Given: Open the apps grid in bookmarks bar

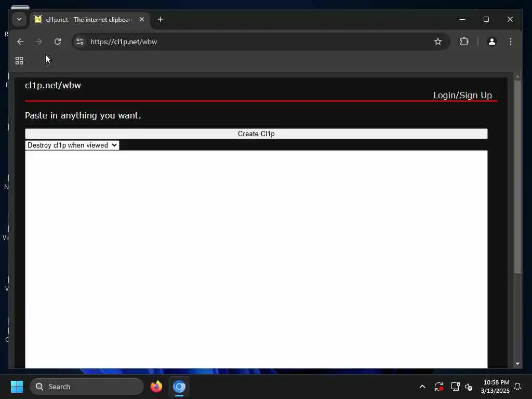Looking at the screenshot, I should pos(19,61).
